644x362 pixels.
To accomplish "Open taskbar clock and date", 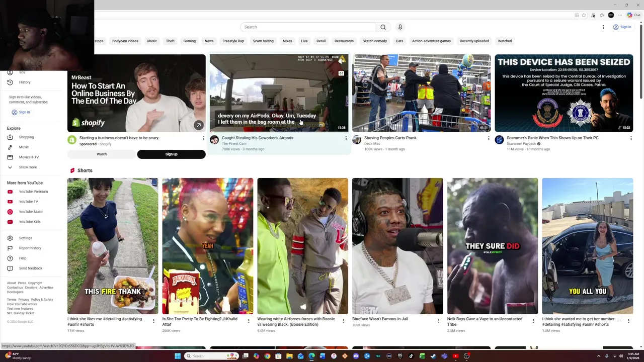I will tap(633, 356).
